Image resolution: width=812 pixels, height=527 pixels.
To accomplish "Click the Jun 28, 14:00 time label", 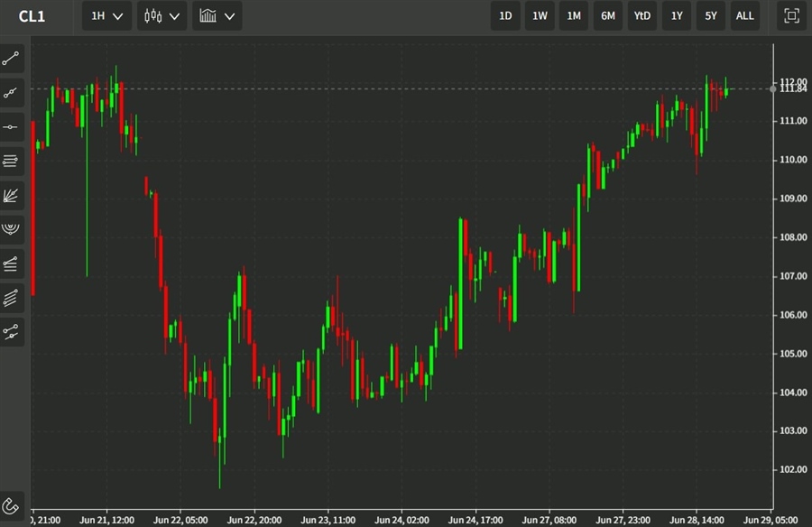I will (x=697, y=520).
